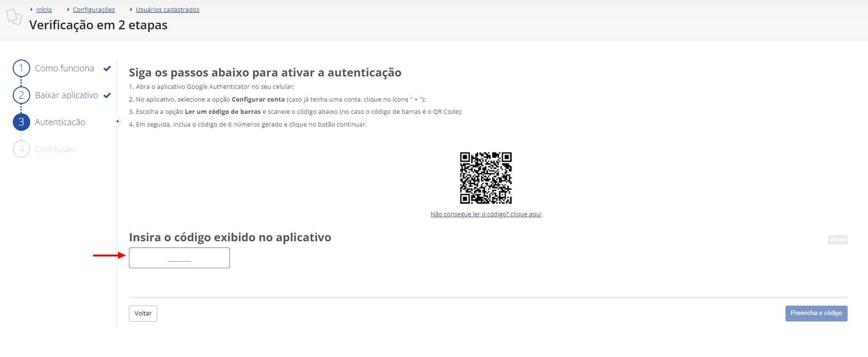Click the checkmark next to Baixar aplicativo
The height and width of the screenshot is (357, 868).
pos(107,95)
